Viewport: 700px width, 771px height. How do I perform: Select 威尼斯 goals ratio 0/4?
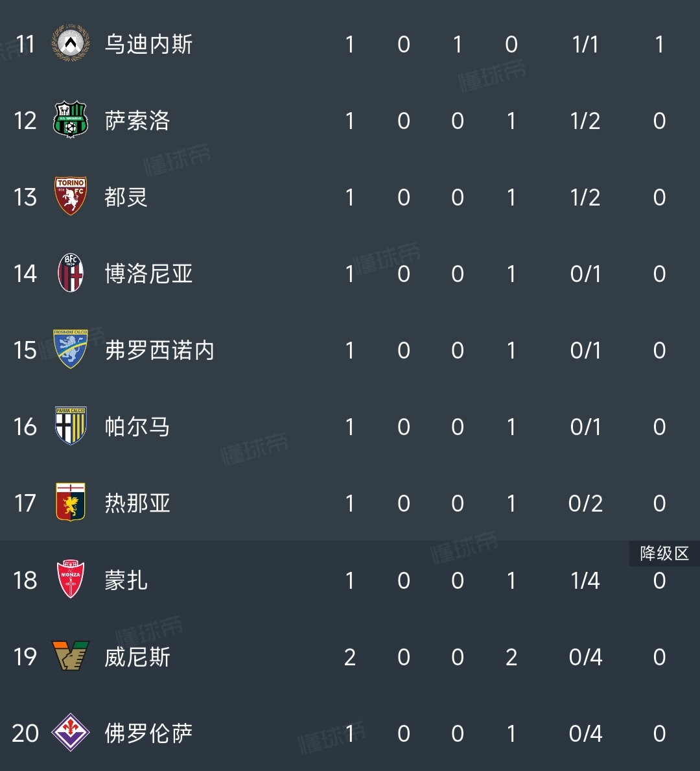pyautogui.click(x=585, y=657)
